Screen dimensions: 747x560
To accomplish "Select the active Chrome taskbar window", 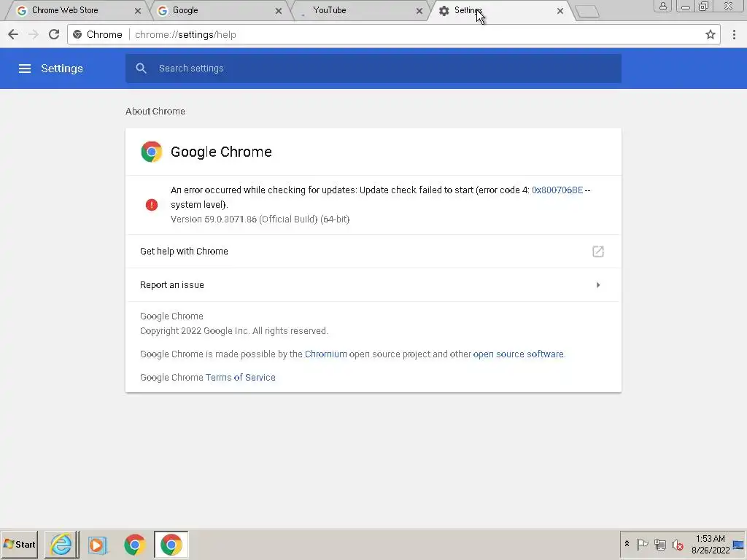I will click(x=171, y=544).
